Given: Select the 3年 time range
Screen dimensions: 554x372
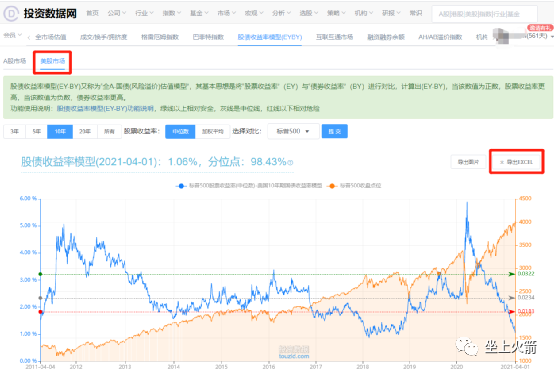Looking at the screenshot, I should click(x=14, y=131).
